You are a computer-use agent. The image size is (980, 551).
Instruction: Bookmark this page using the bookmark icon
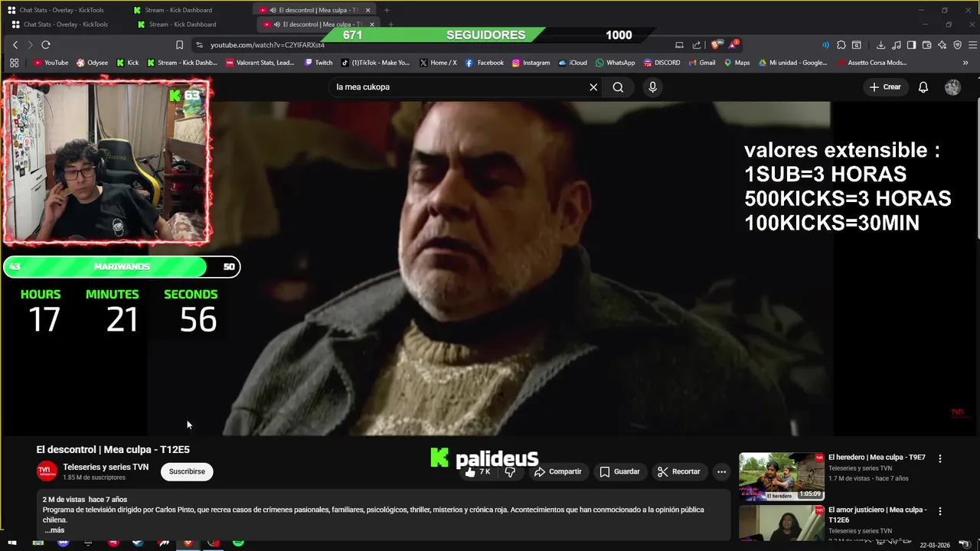point(179,45)
